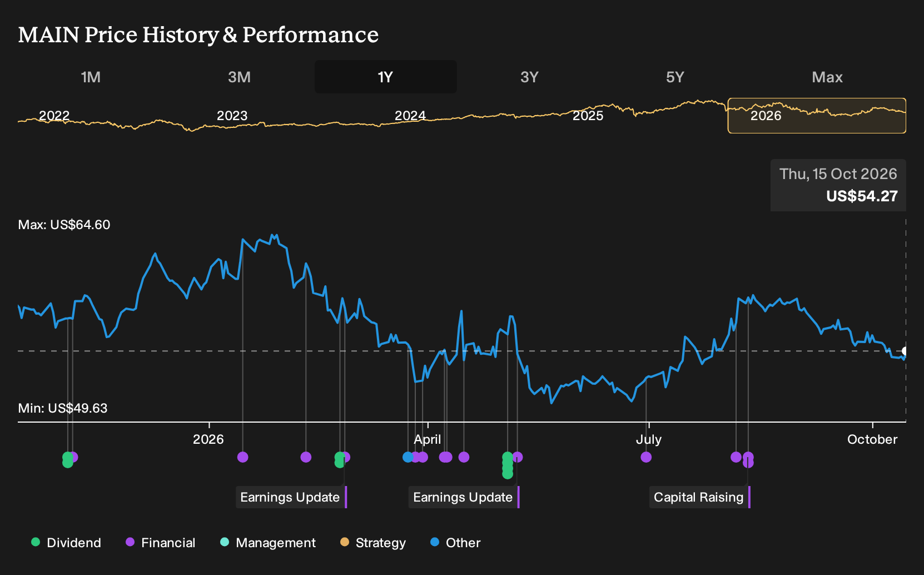924x575 pixels.
Task: Click the Max: US$64.60 label
Action: [x=64, y=225]
